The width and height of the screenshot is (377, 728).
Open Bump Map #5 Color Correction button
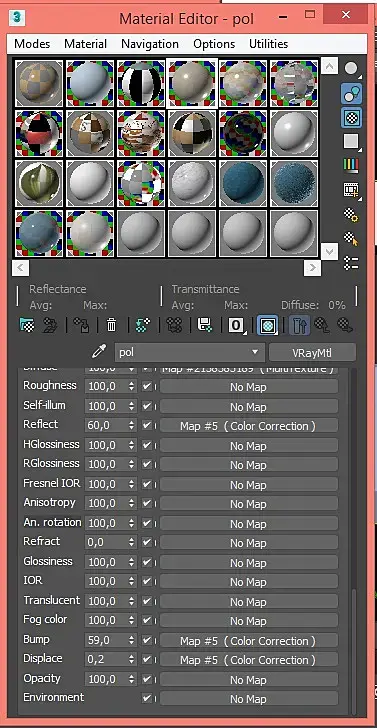(x=248, y=641)
